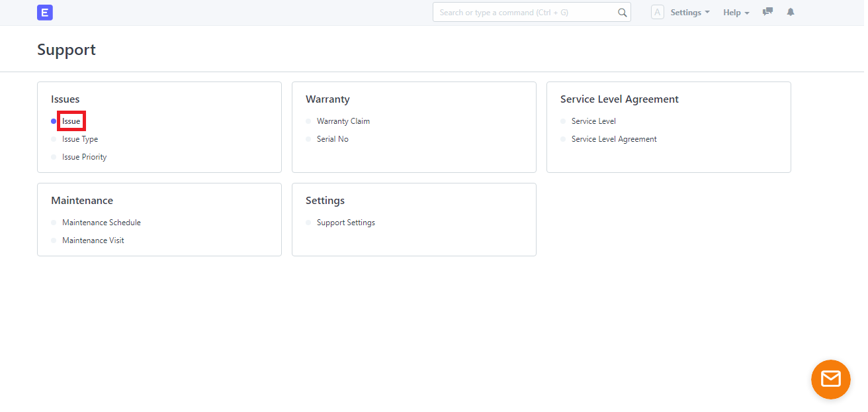
Task: Click the user avatar A
Action: click(x=658, y=12)
